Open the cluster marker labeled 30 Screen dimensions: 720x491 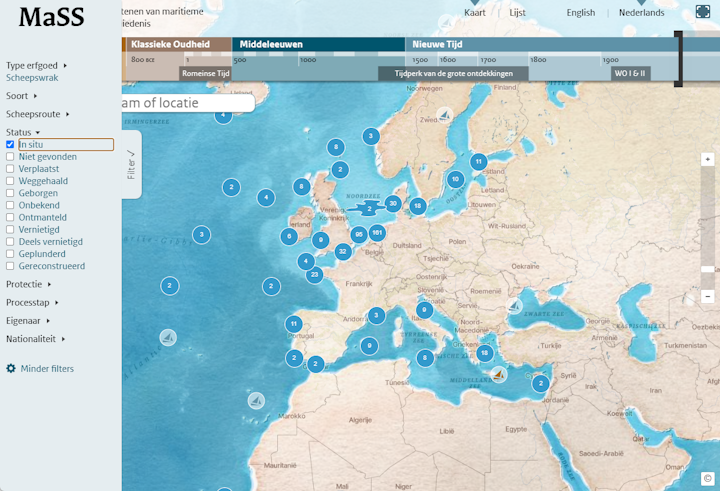pyautogui.click(x=393, y=203)
